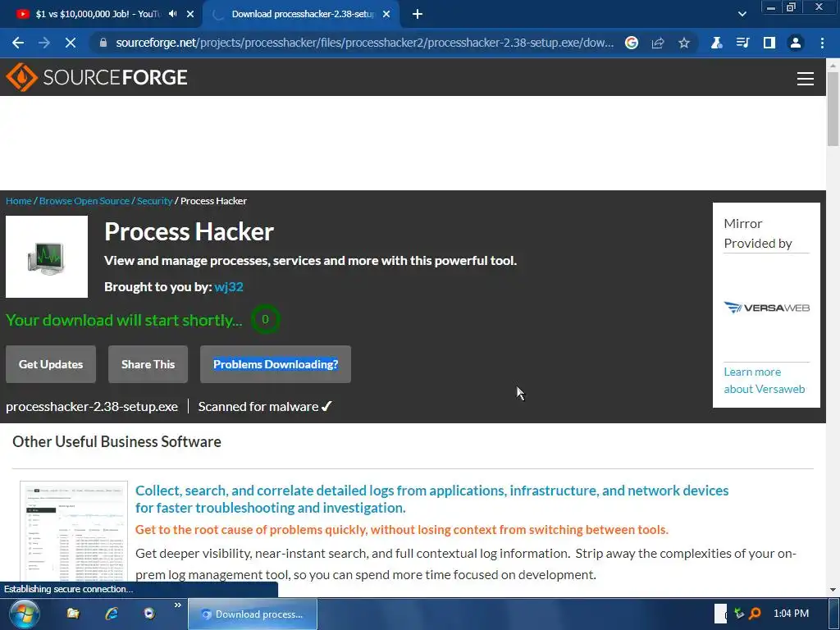The width and height of the screenshot is (840, 630).
Task: Open the SourceForge hamburger menu
Action: click(x=806, y=79)
